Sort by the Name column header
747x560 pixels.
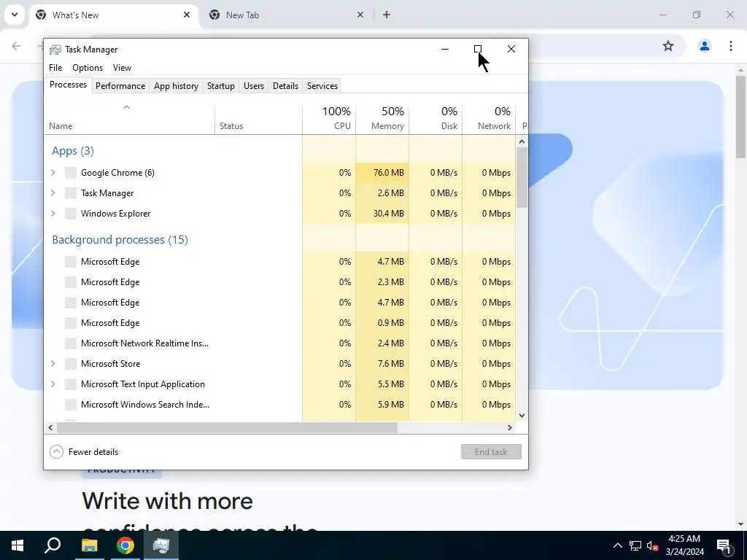pyautogui.click(x=130, y=118)
